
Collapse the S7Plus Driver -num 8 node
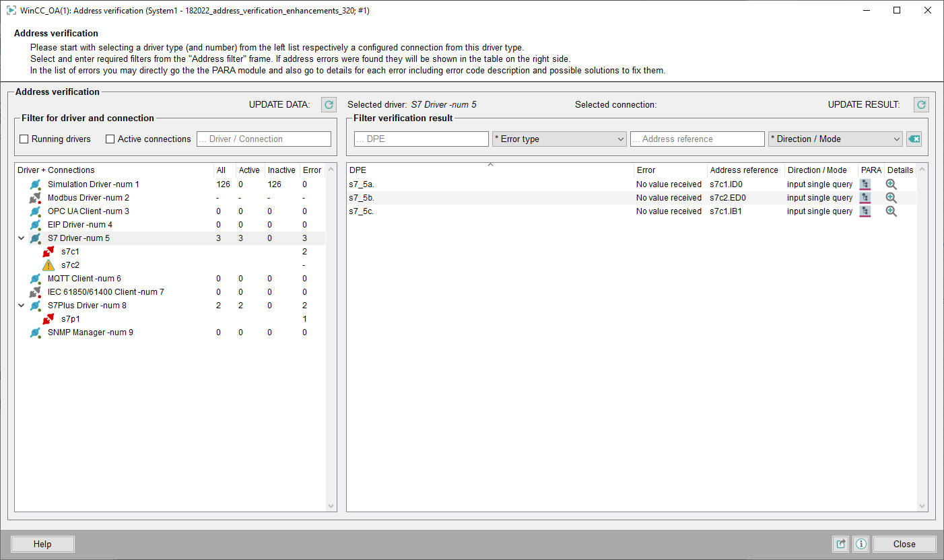[22, 306]
